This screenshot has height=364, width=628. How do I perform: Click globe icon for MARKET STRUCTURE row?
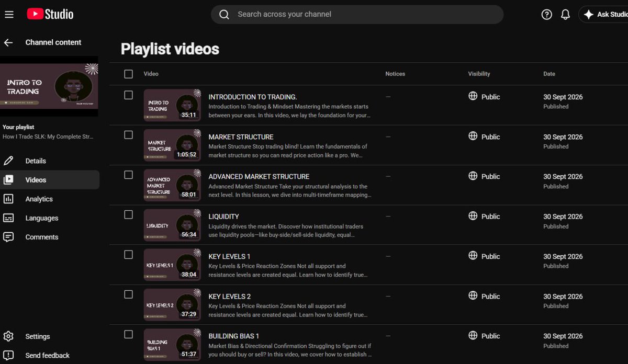pyautogui.click(x=473, y=136)
